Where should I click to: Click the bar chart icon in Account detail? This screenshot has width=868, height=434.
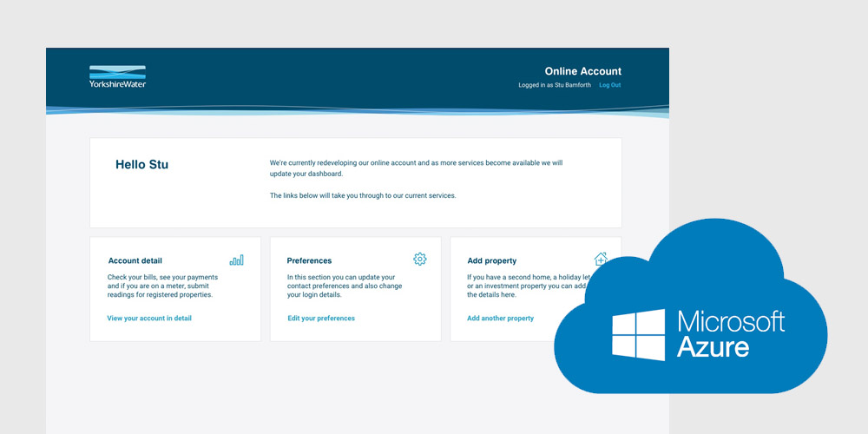click(236, 260)
